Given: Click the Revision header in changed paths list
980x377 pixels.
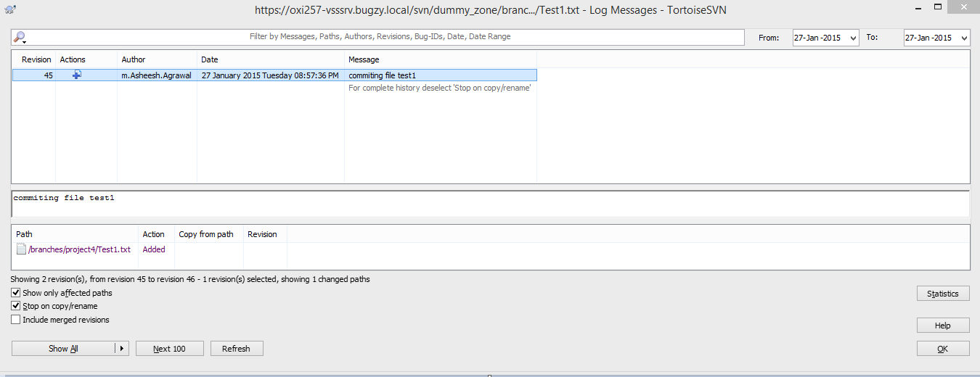Looking at the screenshot, I should click(265, 234).
